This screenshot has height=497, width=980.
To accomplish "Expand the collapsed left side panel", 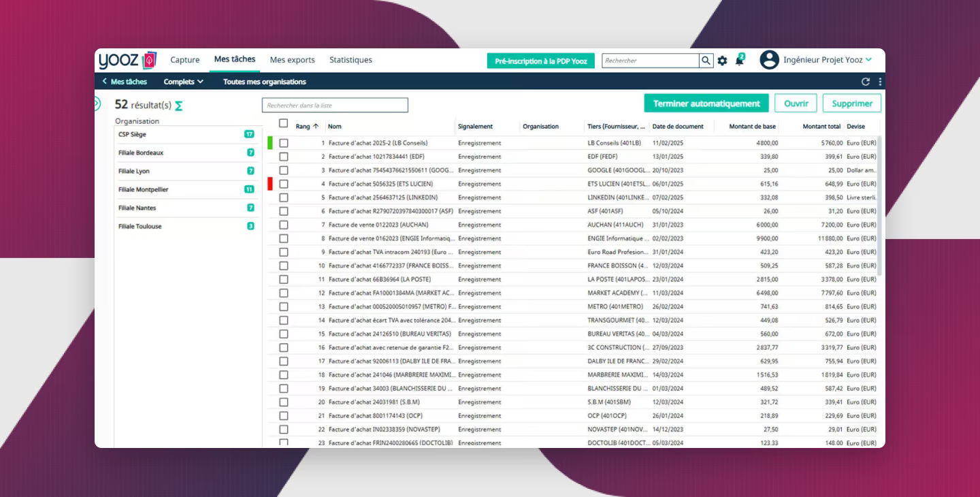I will (97, 104).
